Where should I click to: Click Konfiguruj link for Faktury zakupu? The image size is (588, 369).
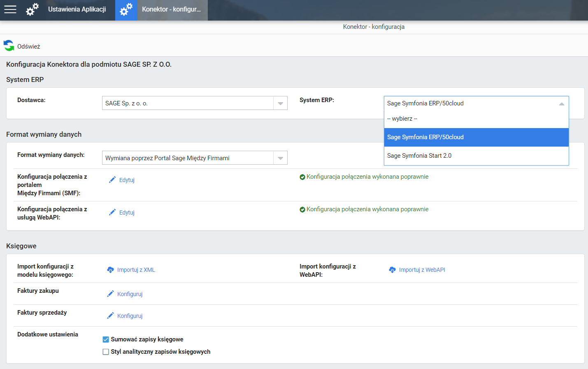(x=130, y=294)
